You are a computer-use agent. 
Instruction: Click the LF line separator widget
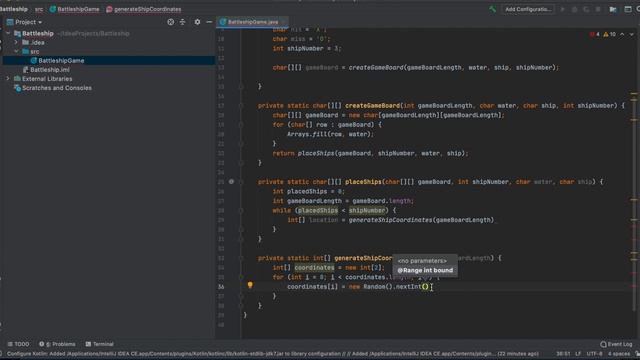578,353
